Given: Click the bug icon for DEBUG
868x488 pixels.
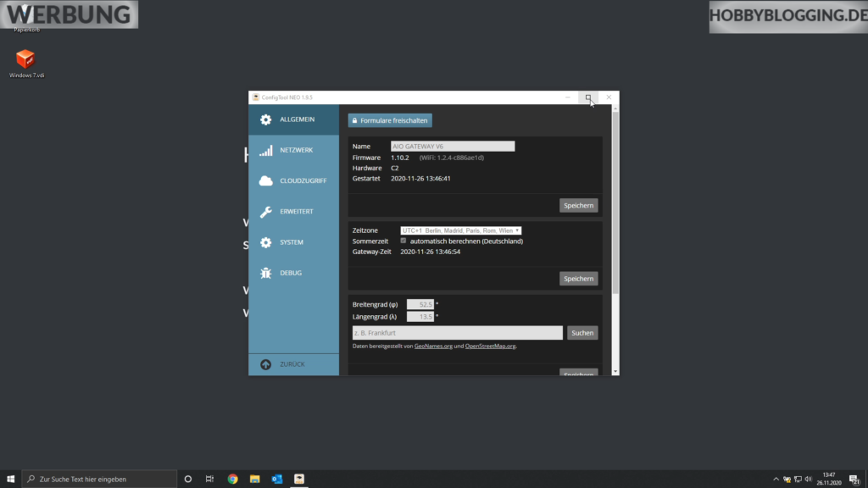Looking at the screenshot, I should 265,273.
